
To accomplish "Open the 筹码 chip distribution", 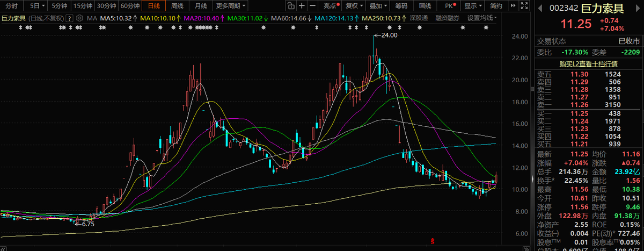I will click(x=401, y=6).
